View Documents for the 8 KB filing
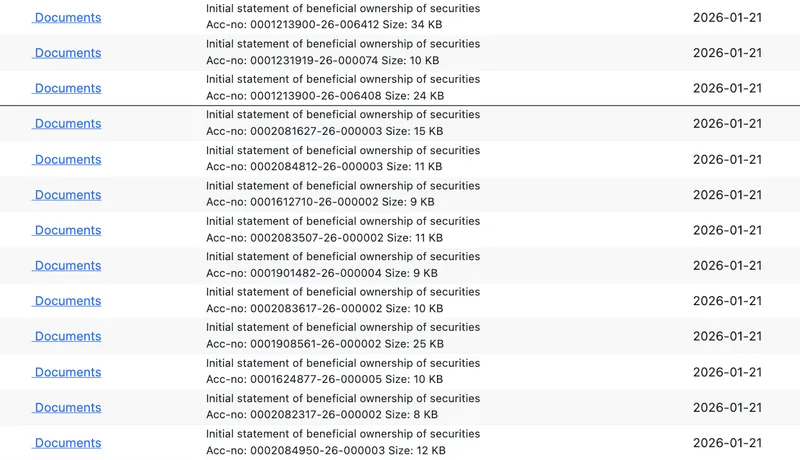The image size is (800, 460). (67, 407)
